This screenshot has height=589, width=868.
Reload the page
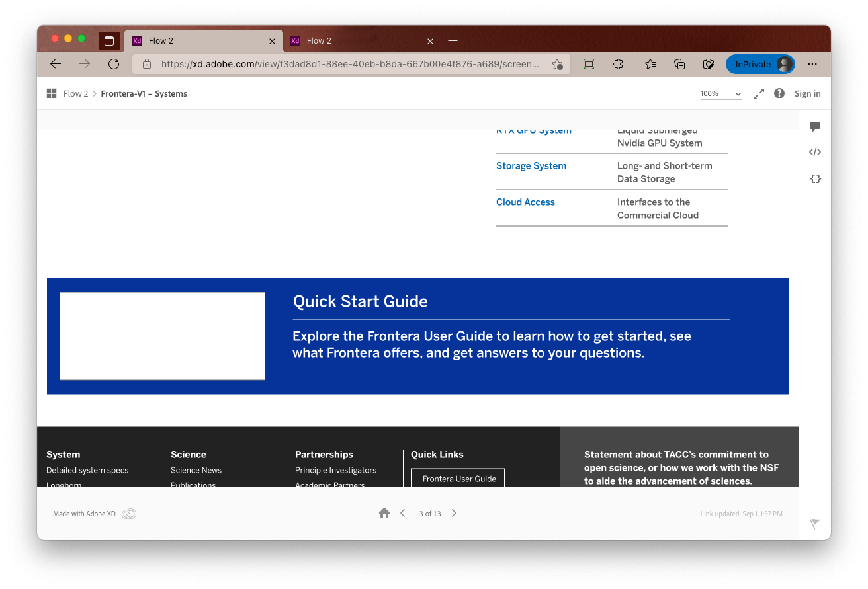[114, 64]
